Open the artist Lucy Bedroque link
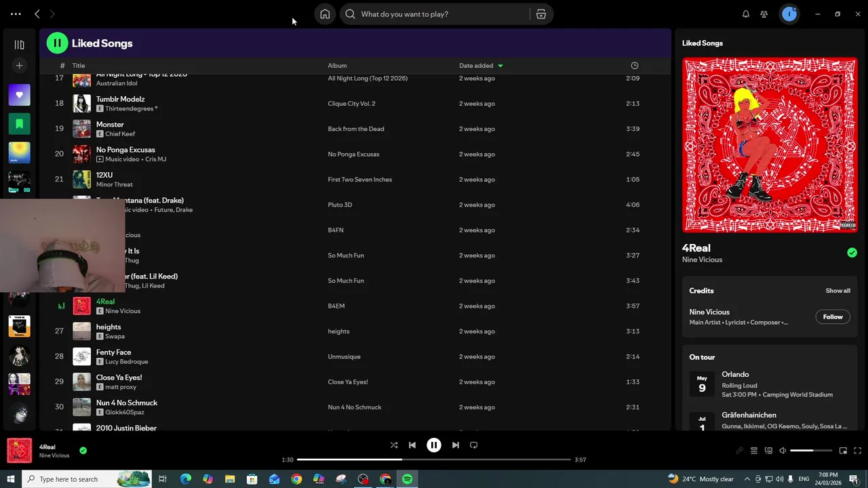This screenshot has height=488, width=868. (127, 361)
